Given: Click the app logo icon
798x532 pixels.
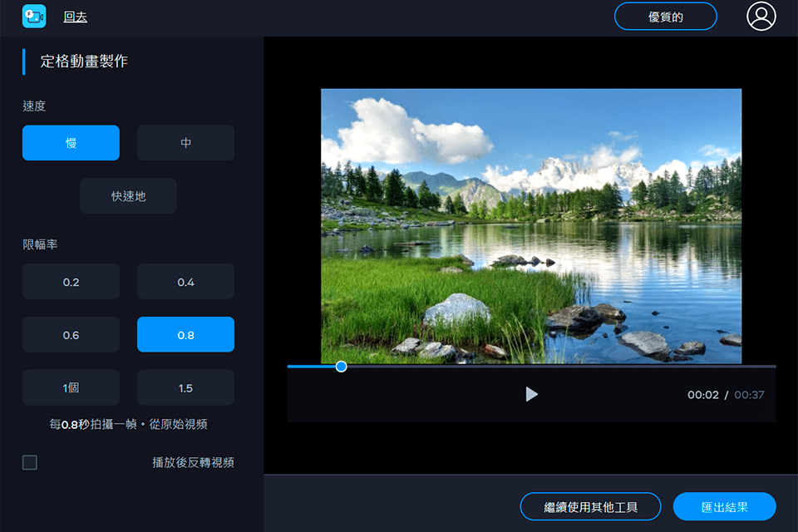Looking at the screenshot, I should 34,17.
